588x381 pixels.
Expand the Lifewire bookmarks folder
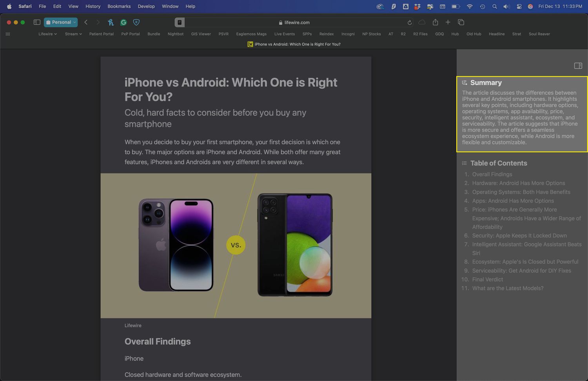coord(47,34)
